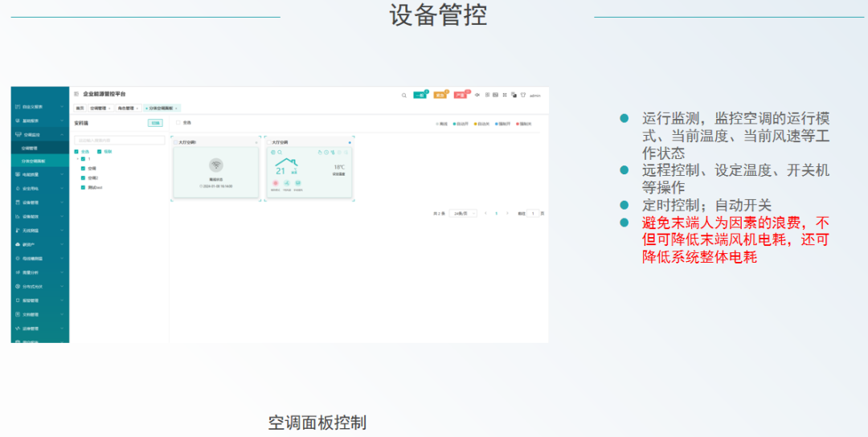The height and width of the screenshot is (437, 868).
Task: Go to the previous page arrow
Action: 485,213
